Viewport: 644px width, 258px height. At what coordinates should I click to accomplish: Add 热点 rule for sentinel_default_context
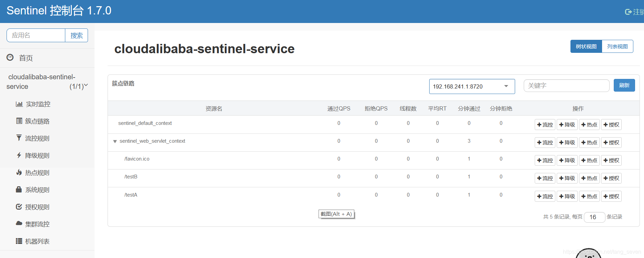pyautogui.click(x=589, y=125)
